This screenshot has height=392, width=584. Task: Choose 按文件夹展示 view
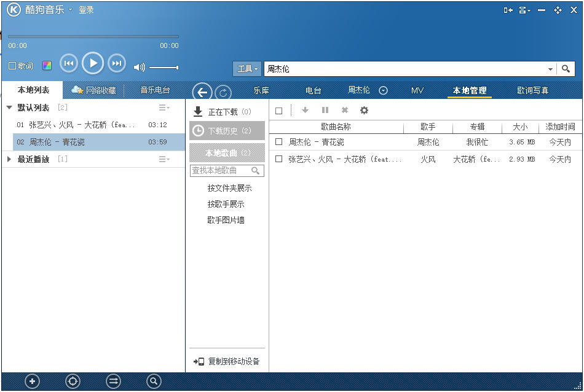tap(229, 188)
